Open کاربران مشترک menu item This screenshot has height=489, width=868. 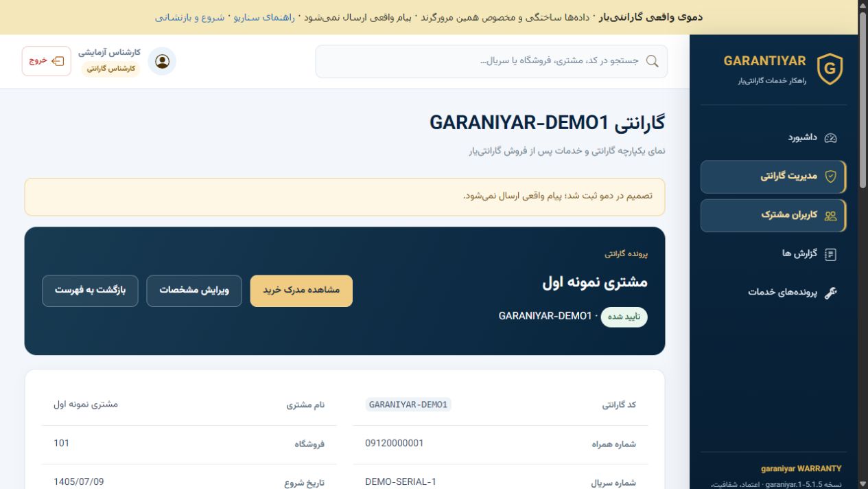pos(773,216)
